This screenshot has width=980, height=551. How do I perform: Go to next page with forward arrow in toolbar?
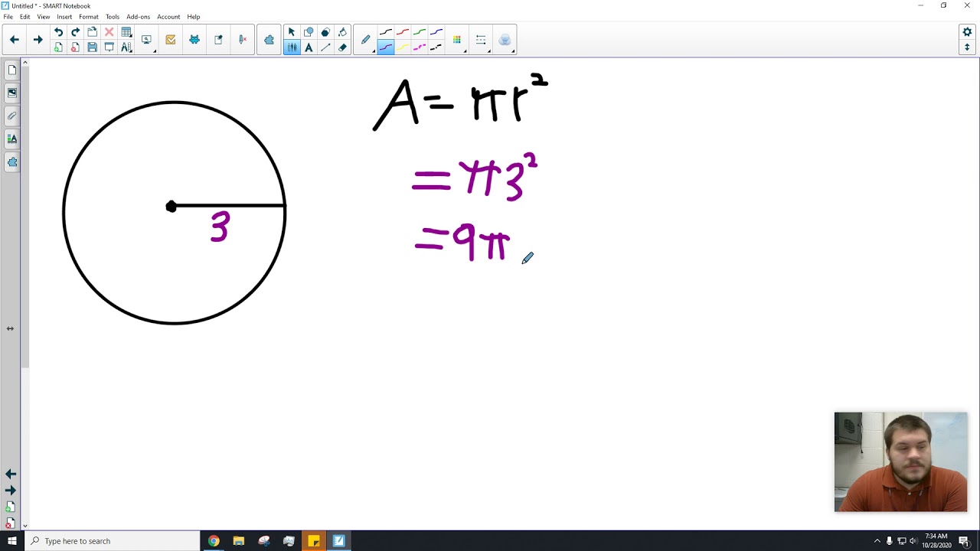pos(38,40)
